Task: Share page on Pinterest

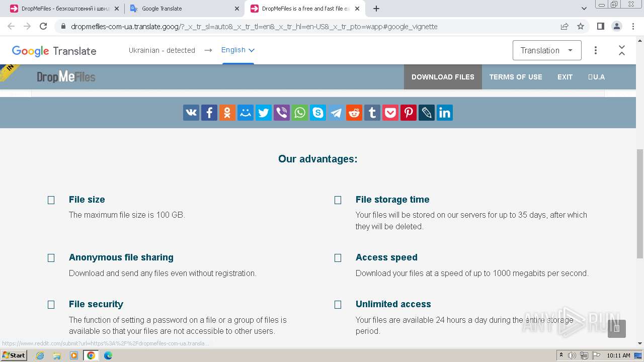Action: point(409,113)
